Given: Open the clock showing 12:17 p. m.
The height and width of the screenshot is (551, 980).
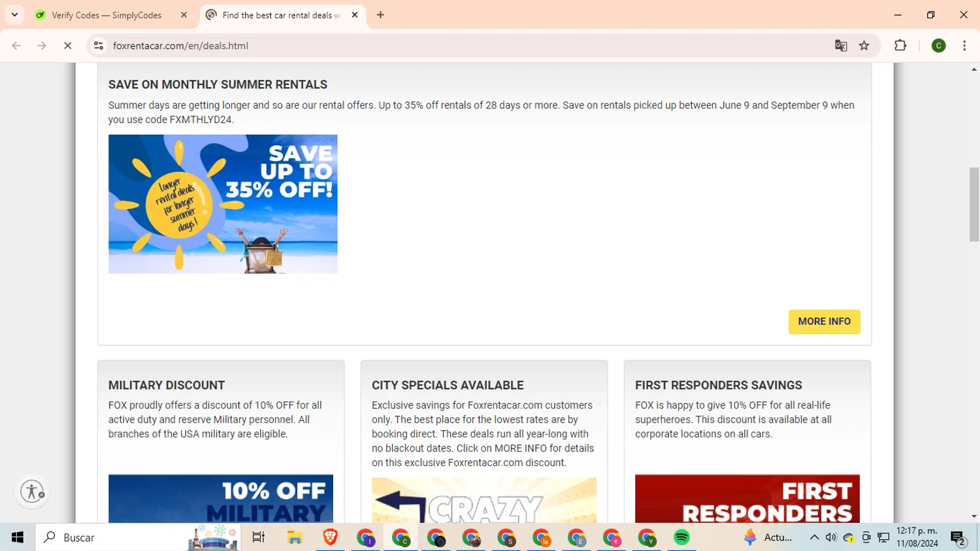Looking at the screenshot, I should (917, 537).
